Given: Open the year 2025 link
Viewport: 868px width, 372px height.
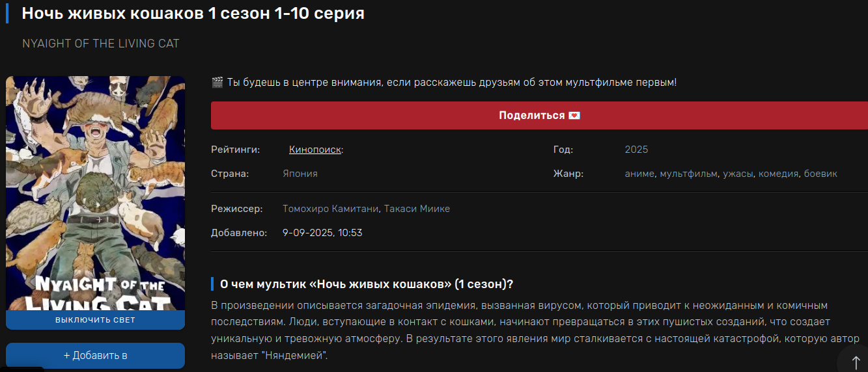Looking at the screenshot, I should (636, 150).
